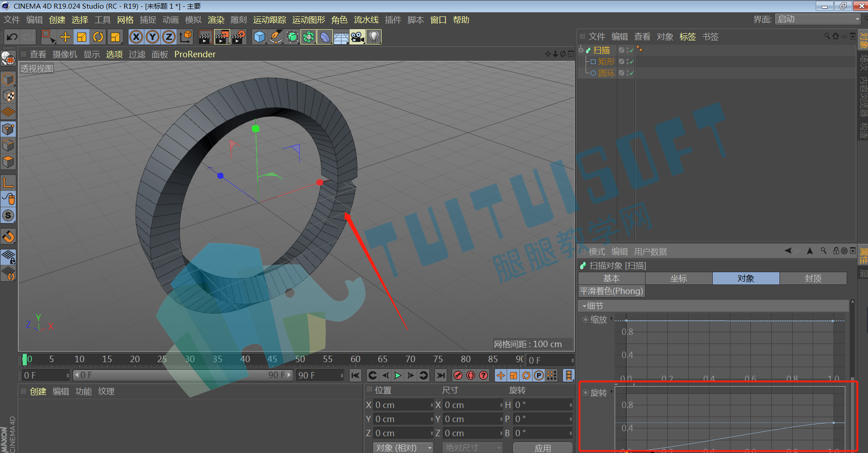Viewport: 868px width, 453px height.
Task: Select the Move tool in toolbar
Action: click(x=65, y=37)
